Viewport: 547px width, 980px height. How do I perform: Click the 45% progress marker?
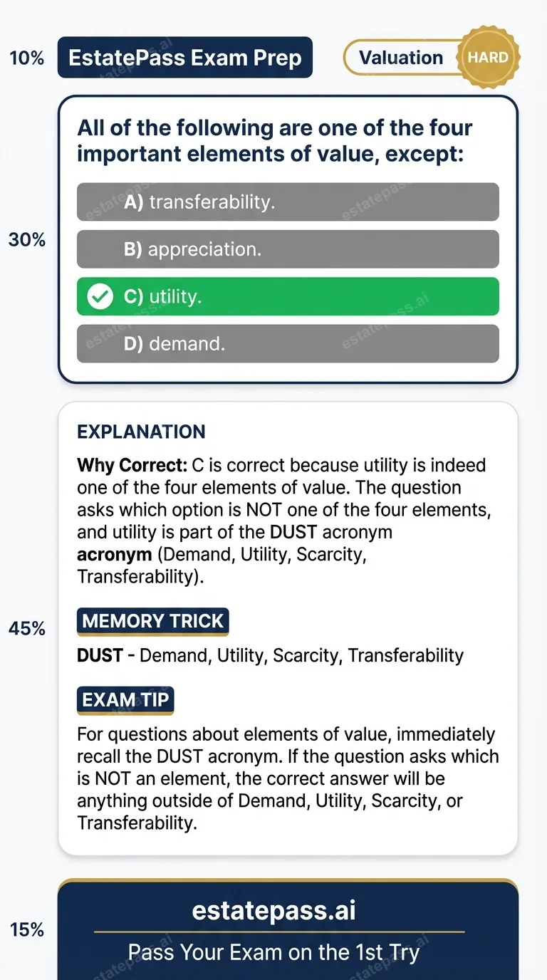point(26,628)
